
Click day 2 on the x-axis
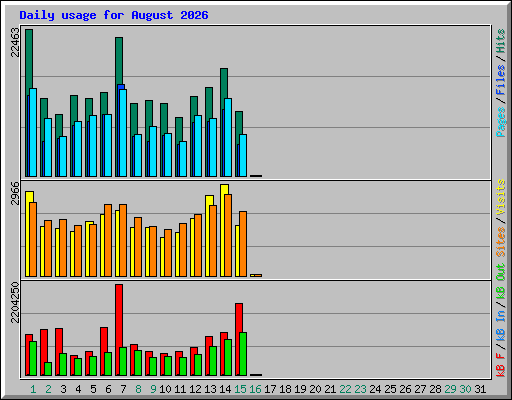pos(48,389)
